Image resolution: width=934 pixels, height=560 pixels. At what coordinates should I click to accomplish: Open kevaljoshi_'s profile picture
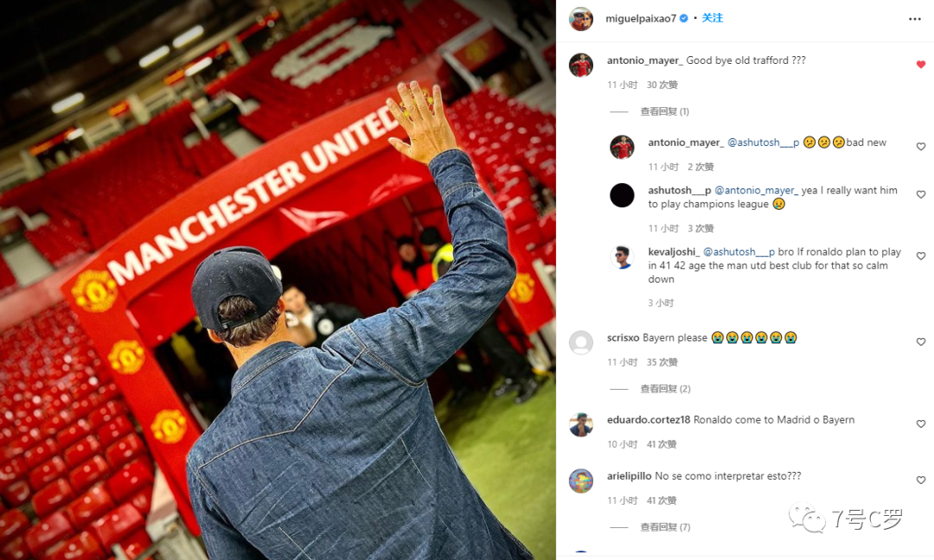pos(622,257)
